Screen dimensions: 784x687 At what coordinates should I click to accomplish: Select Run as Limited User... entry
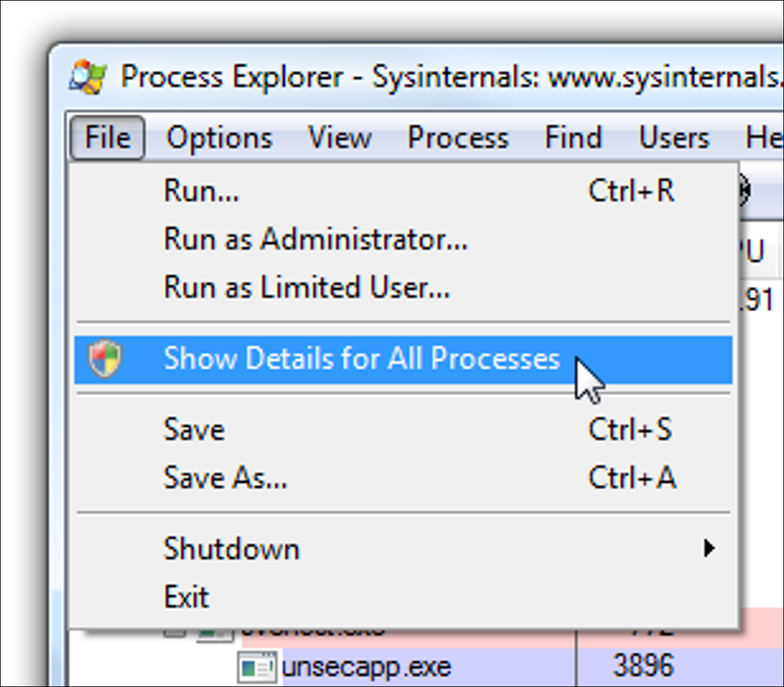pos(306,287)
